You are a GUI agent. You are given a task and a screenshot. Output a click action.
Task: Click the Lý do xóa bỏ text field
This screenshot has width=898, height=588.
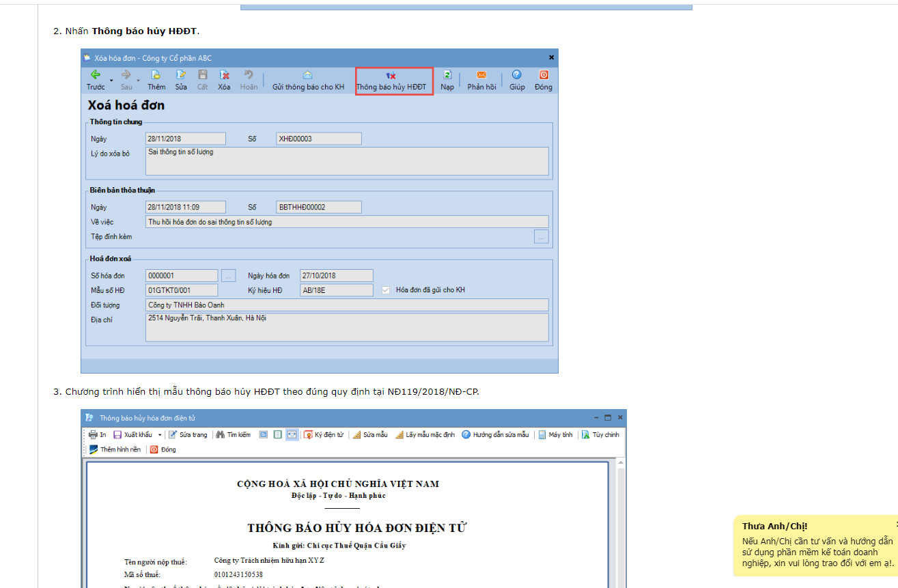(x=347, y=161)
